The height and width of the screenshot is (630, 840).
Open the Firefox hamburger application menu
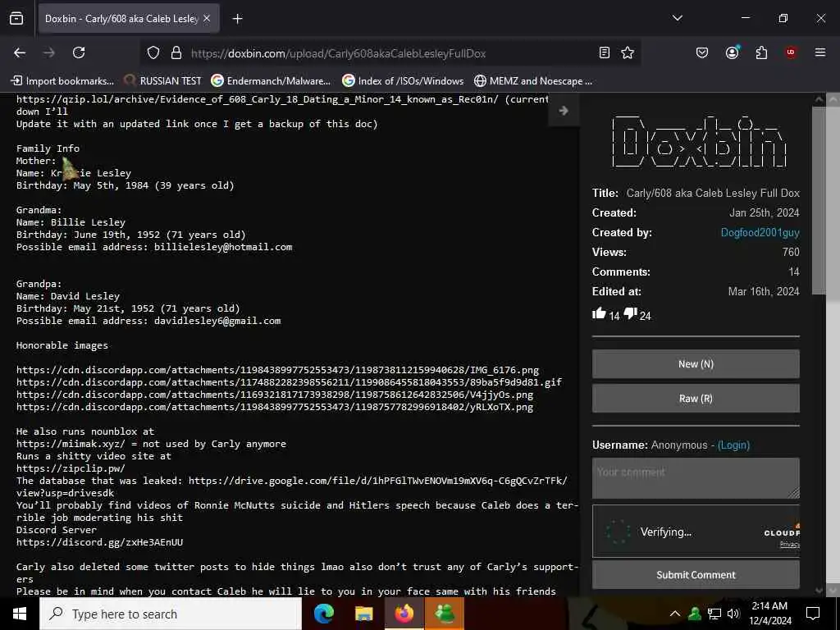pos(819,52)
